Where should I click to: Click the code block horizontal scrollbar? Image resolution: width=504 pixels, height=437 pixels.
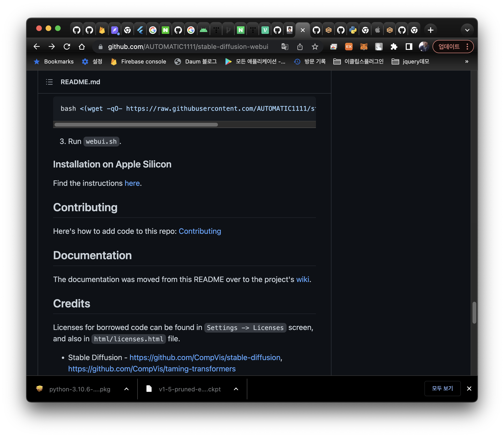tap(136, 125)
